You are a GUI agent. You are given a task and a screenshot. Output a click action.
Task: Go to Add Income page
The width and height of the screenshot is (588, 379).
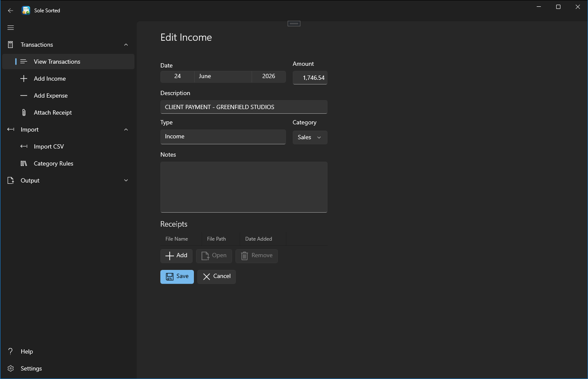point(68,79)
